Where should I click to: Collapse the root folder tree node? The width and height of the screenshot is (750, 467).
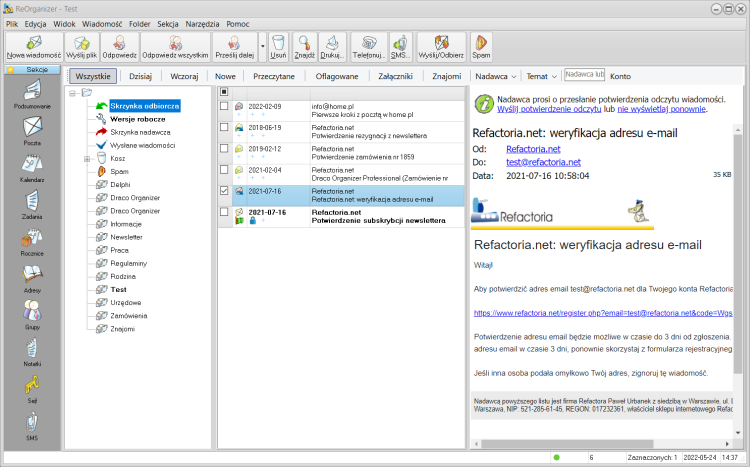click(x=72, y=93)
